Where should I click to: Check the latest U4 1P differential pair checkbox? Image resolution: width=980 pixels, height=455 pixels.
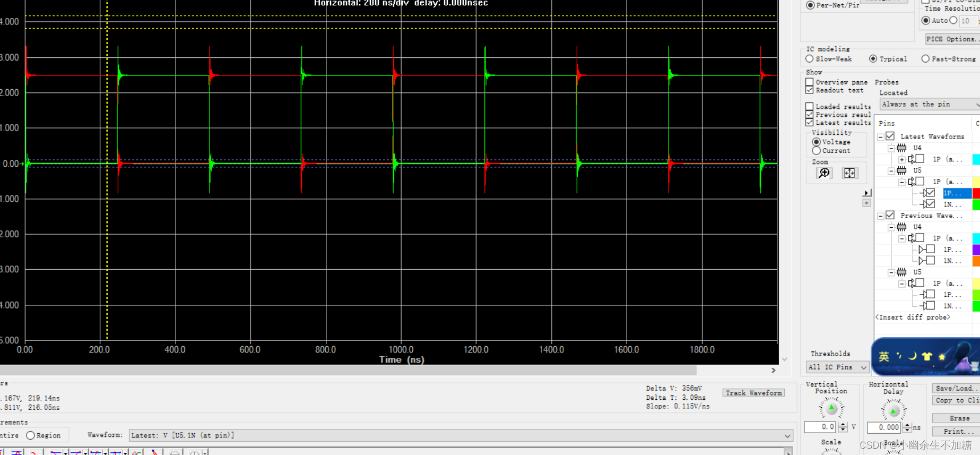(920, 159)
